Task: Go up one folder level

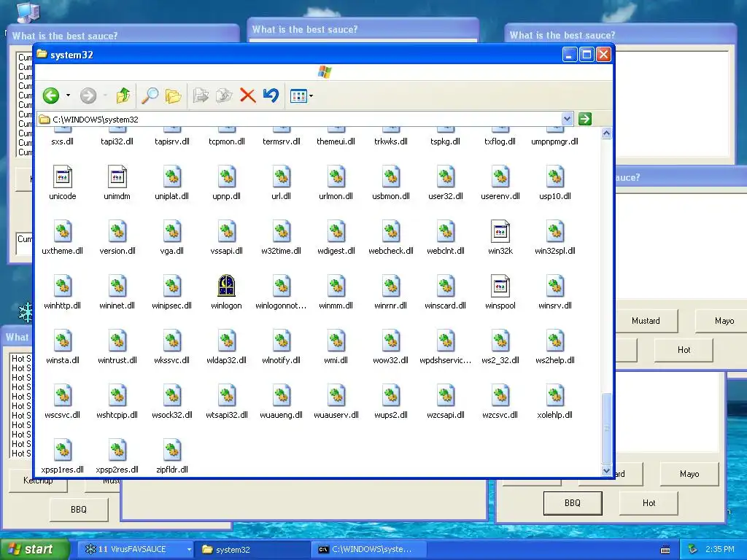Action: click(123, 96)
